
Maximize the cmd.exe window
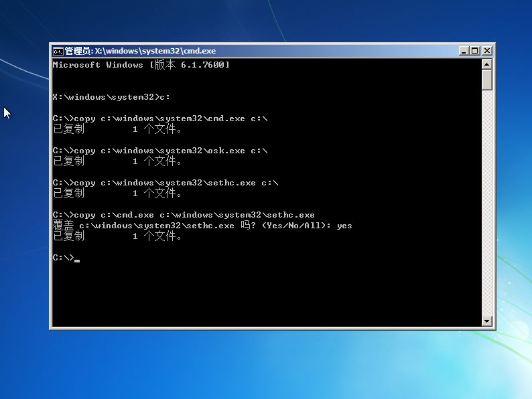(x=475, y=51)
